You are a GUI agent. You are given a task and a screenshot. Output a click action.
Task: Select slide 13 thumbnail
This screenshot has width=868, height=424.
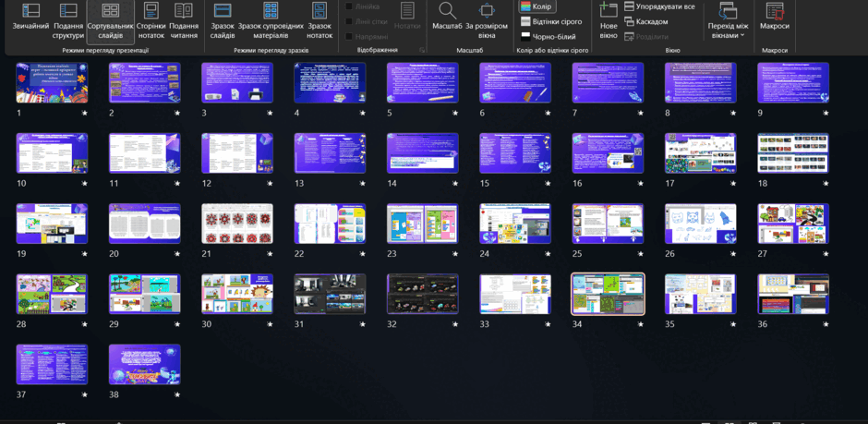[x=330, y=153]
